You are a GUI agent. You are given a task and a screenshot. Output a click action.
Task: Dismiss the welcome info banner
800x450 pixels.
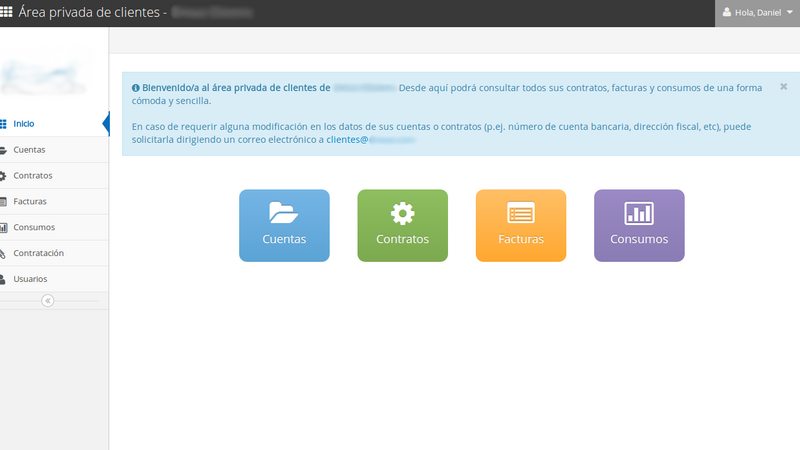point(784,87)
